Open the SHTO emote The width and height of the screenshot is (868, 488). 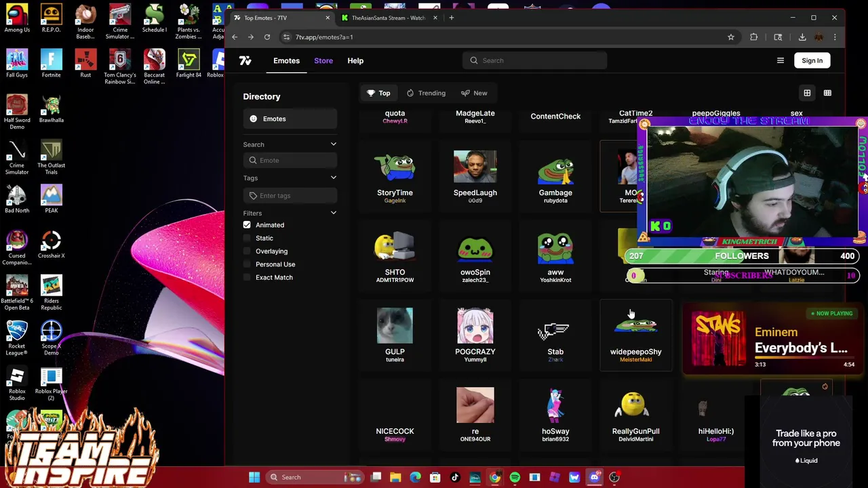point(395,256)
